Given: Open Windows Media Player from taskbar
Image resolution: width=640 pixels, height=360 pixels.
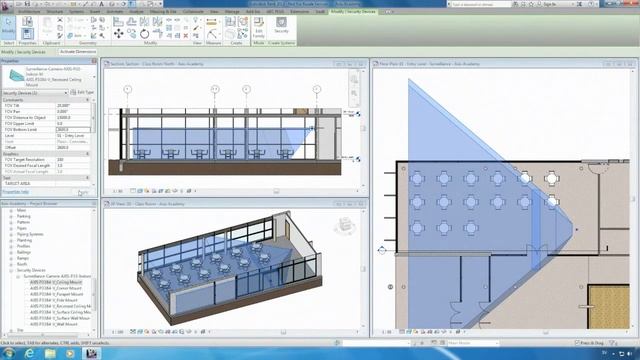Looking at the screenshot, I should pos(70,353).
